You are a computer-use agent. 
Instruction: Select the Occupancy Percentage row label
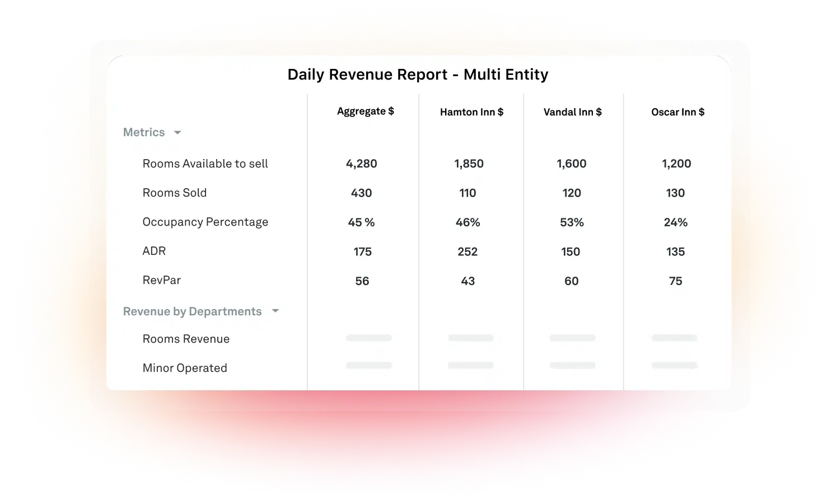click(x=205, y=222)
